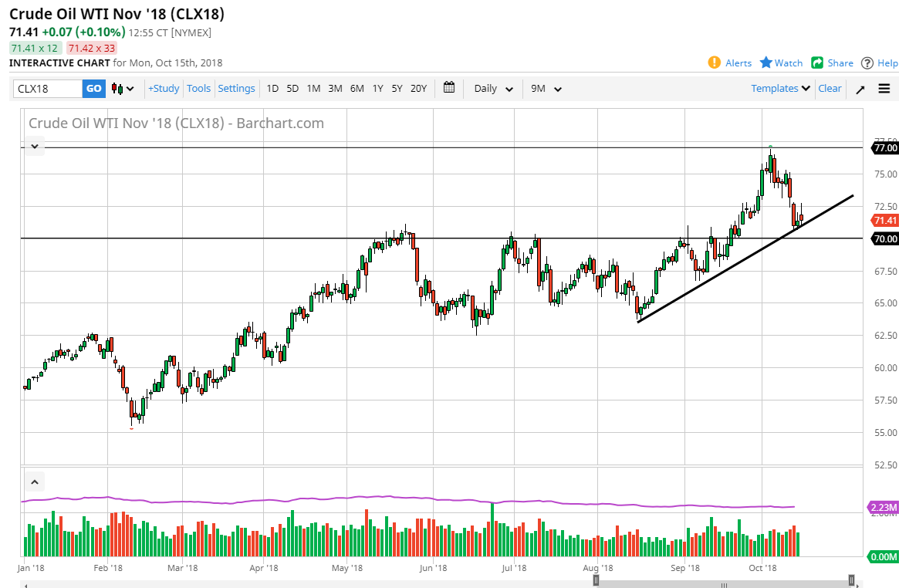Click the pop-out chart arrow icon
This screenshot has height=588, width=899.
coord(860,88)
